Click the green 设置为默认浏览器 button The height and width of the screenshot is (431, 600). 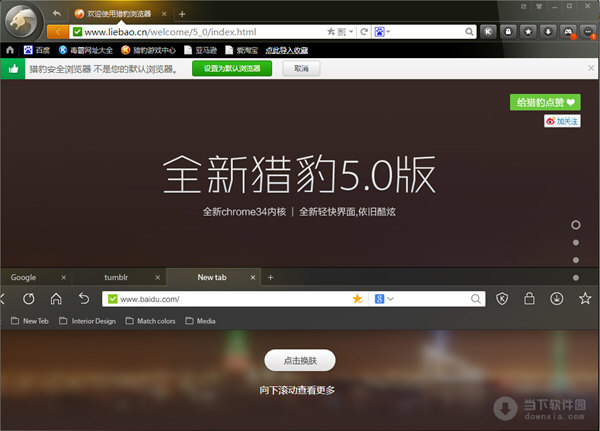[x=232, y=69]
